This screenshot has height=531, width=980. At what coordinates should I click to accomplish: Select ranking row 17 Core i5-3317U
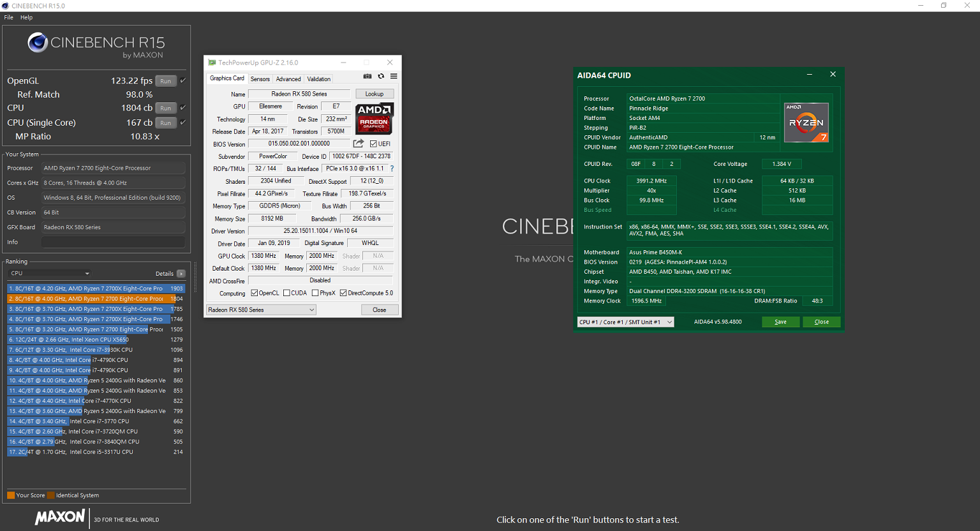pos(96,452)
